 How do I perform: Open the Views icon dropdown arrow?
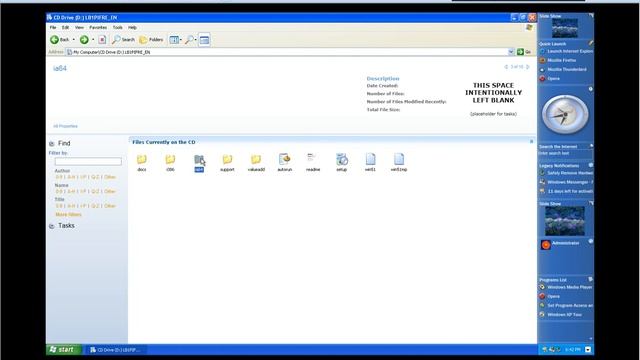coord(181,40)
